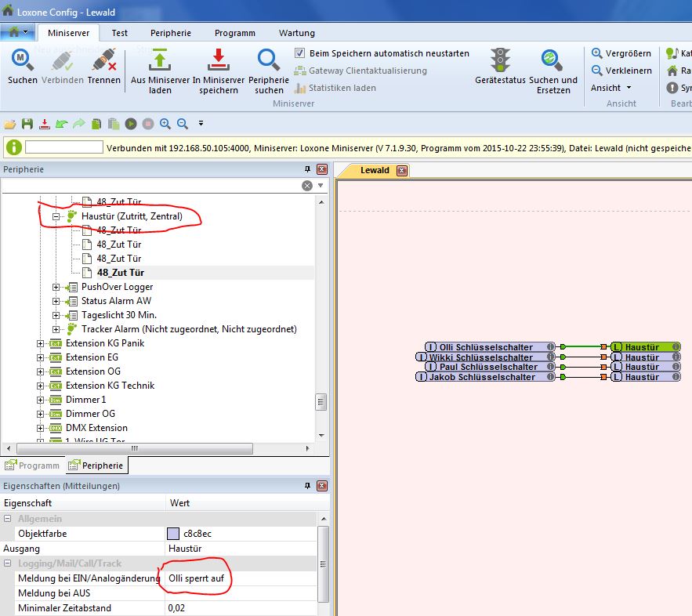Click the Trennen disconnect icon
Screen dimensions: 692x616
tap(103, 61)
